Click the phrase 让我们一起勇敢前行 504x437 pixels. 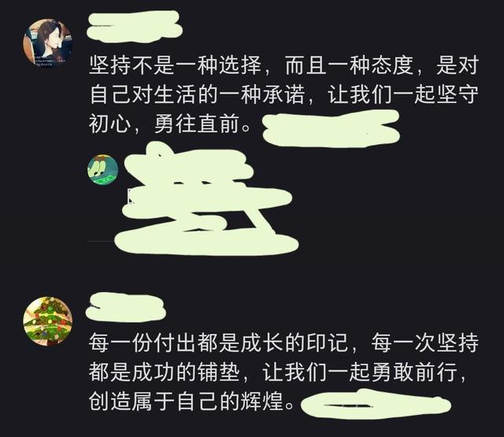(x=360, y=372)
